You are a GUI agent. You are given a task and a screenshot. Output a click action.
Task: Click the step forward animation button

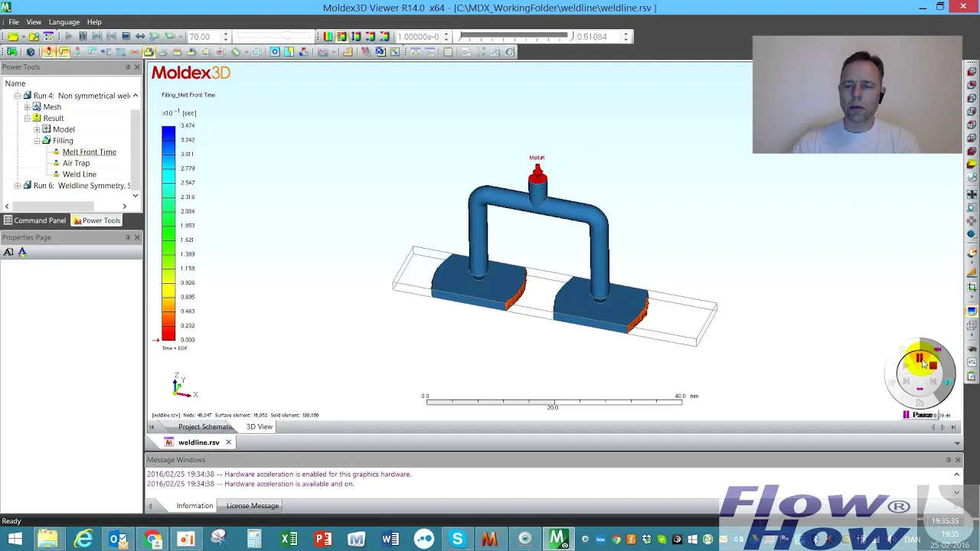point(97,36)
